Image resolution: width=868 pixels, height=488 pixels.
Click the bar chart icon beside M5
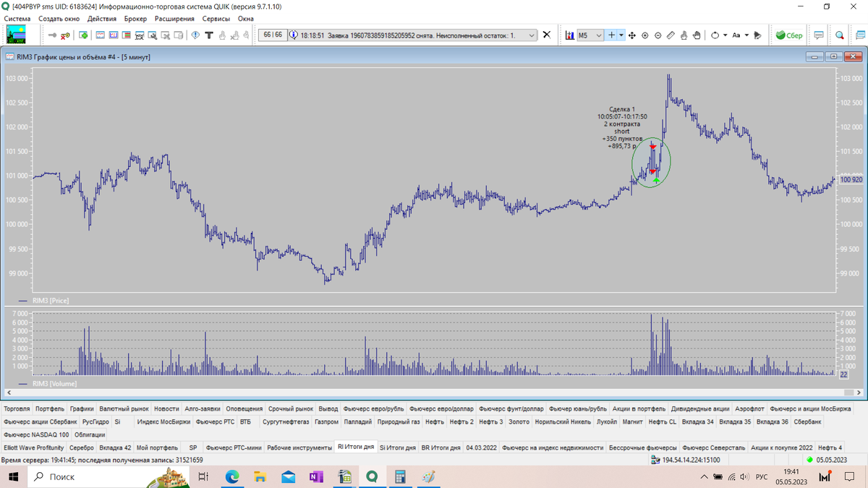pyautogui.click(x=569, y=35)
